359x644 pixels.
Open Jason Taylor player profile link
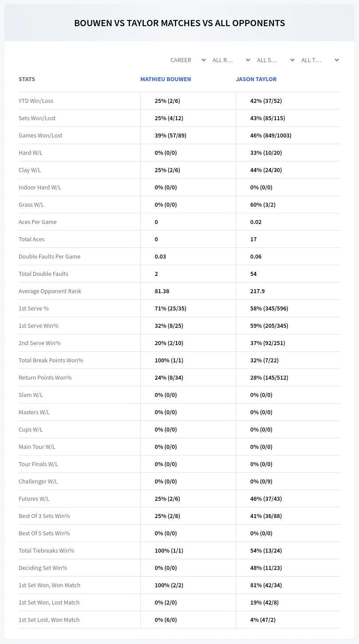pos(256,79)
